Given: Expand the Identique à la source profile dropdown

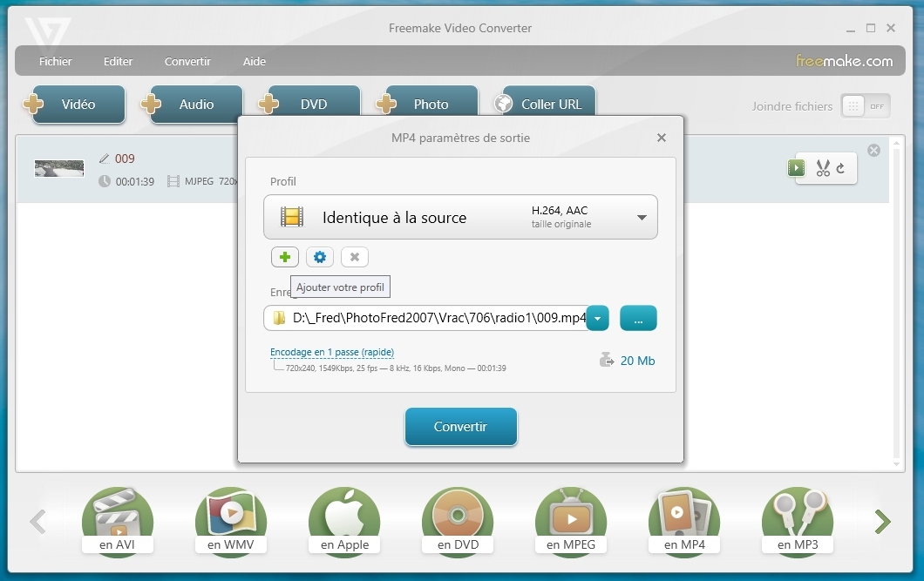Looking at the screenshot, I should (x=460, y=217).
